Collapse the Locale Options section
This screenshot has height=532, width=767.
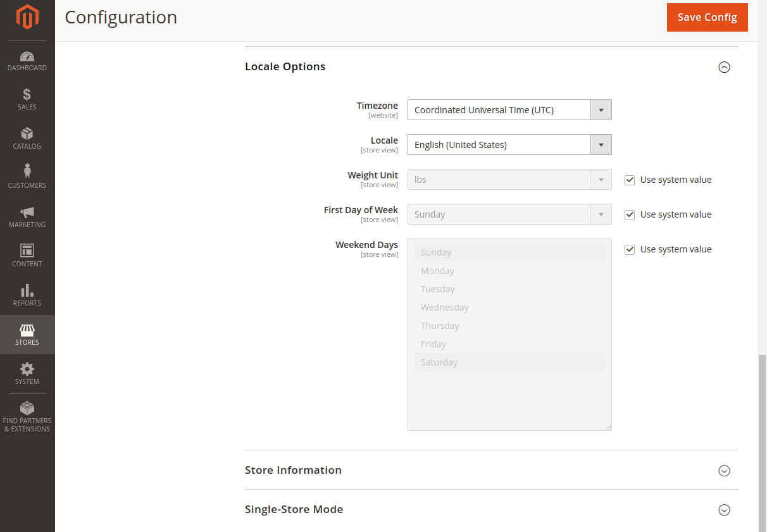724,66
